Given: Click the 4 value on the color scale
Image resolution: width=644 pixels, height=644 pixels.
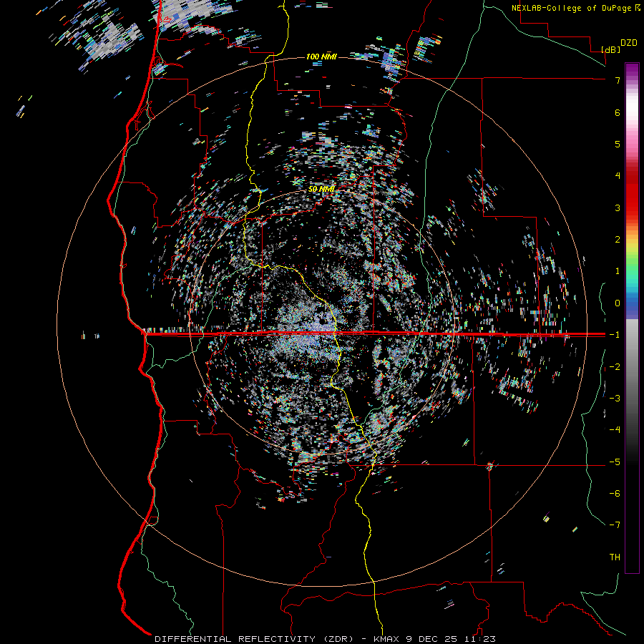Looking at the screenshot, I should coord(618,176).
